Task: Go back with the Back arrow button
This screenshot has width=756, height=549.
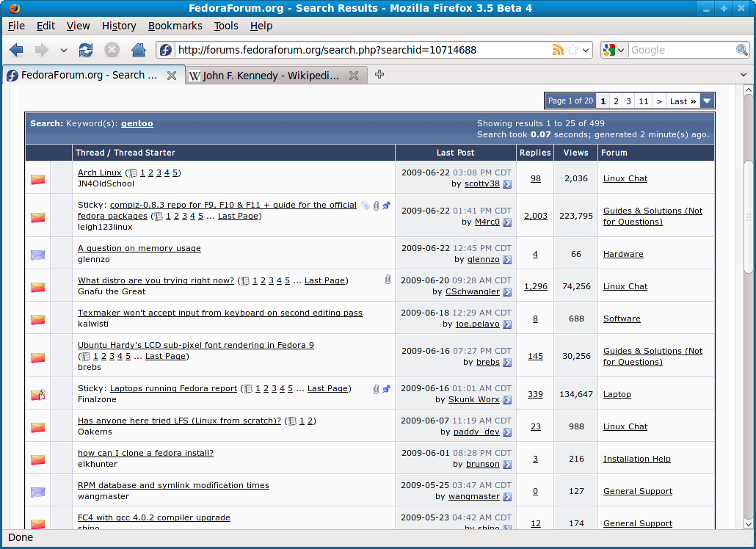Action: [x=16, y=50]
